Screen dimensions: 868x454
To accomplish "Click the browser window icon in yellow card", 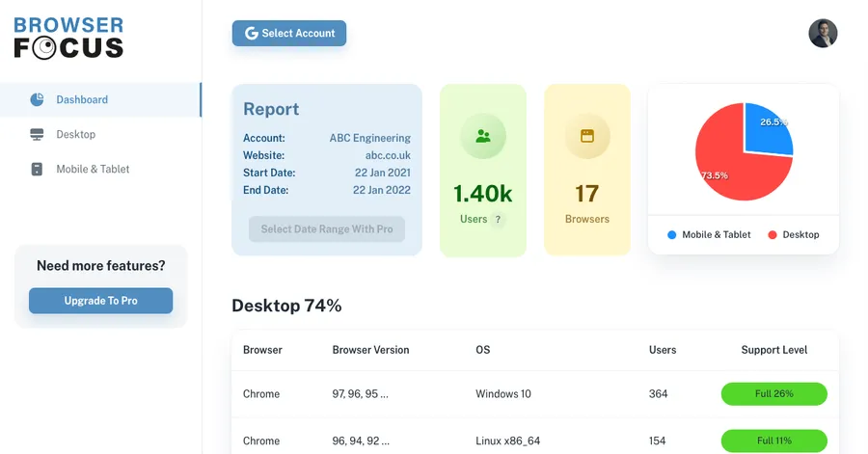I will point(587,136).
